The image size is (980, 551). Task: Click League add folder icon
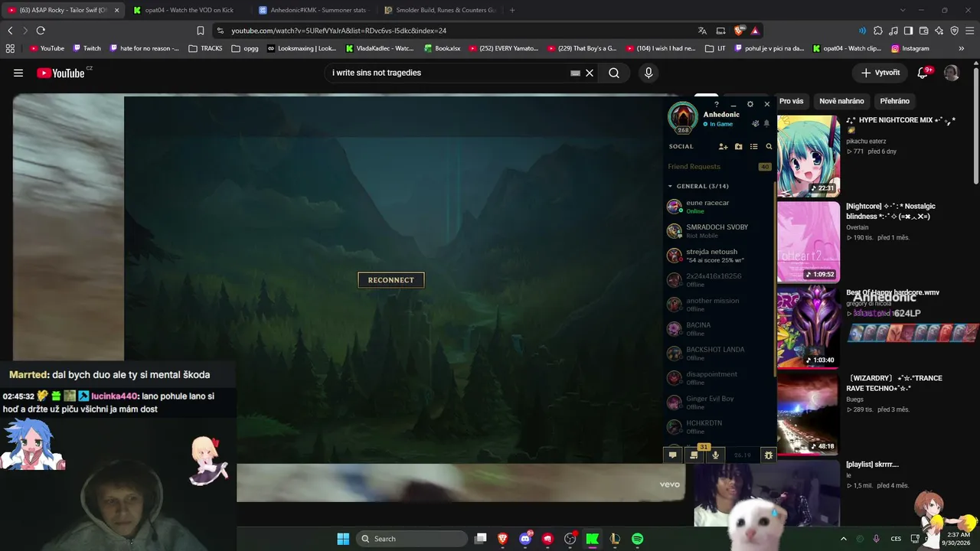738,146
